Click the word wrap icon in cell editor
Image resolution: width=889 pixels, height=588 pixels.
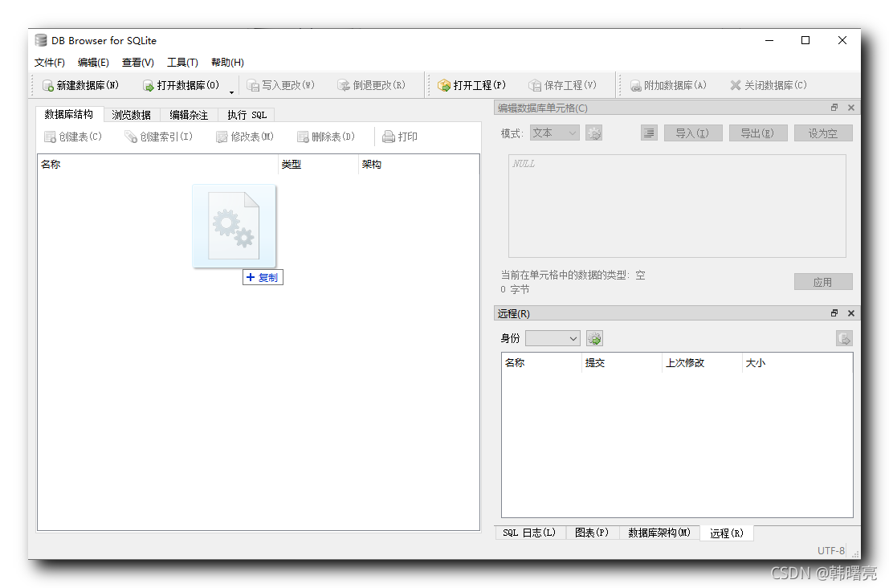pyautogui.click(x=649, y=133)
